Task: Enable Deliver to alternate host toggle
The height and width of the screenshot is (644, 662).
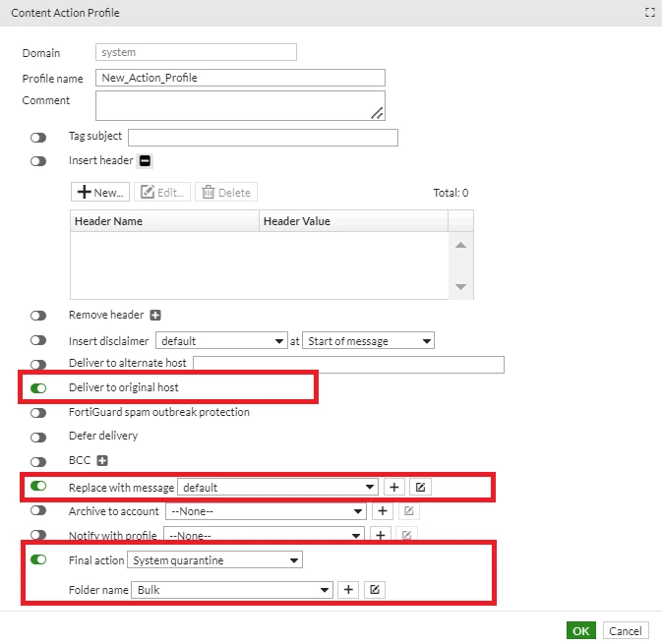Action: coord(38,364)
